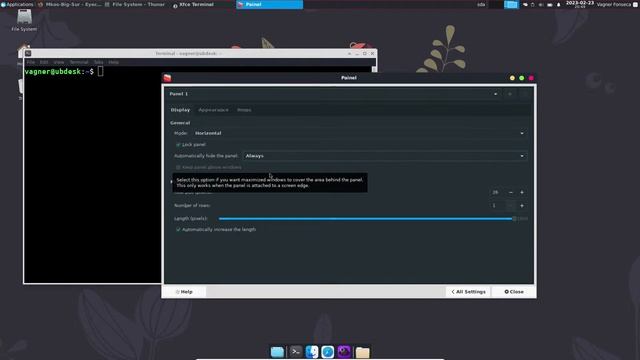Go back to All Settings
This screenshot has height=360, width=640.
coord(468,292)
